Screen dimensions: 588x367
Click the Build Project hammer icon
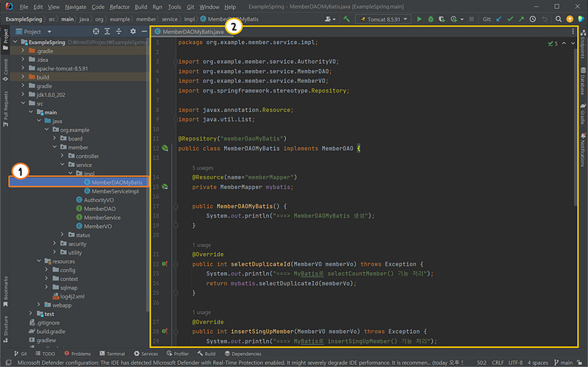tap(346, 19)
